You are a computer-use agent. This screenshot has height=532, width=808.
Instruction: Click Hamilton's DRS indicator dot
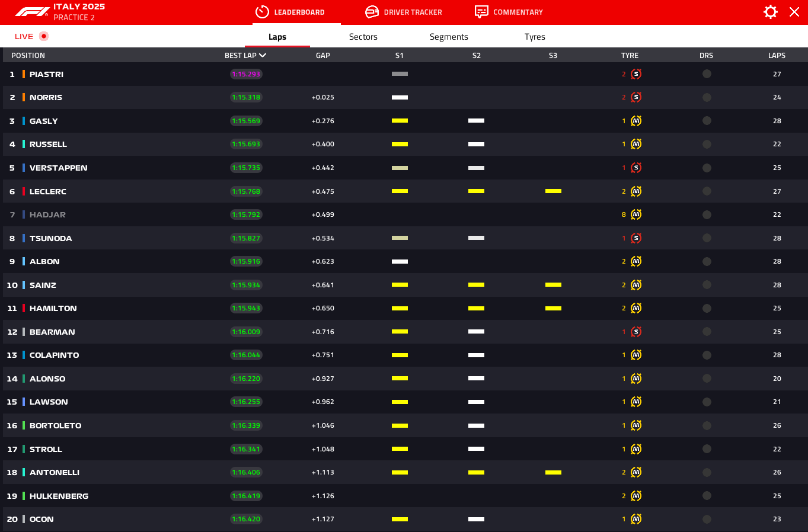tap(707, 308)
